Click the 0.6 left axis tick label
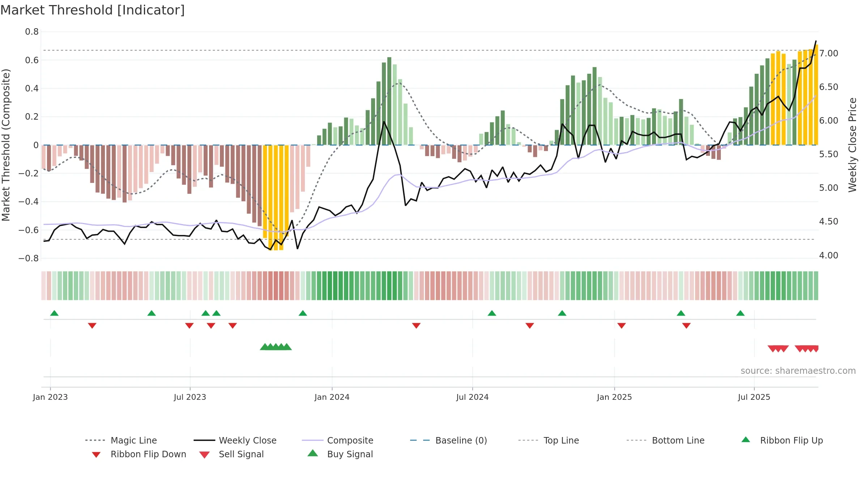Screen dimensions: 868x488 32,60
